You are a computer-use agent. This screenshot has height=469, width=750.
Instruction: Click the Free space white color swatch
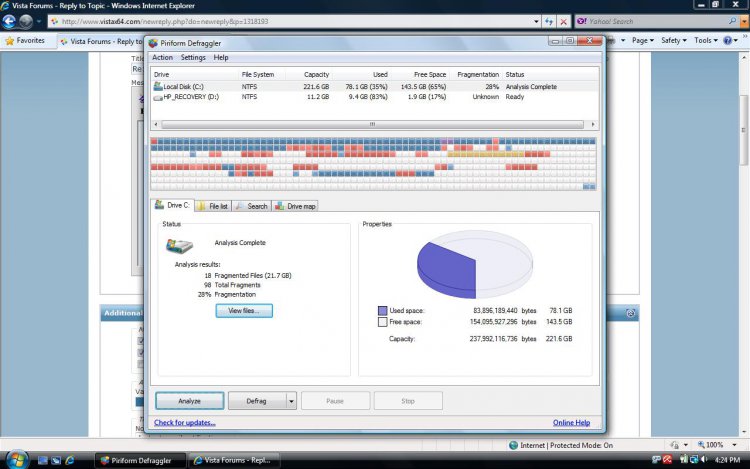pos(382,322)
